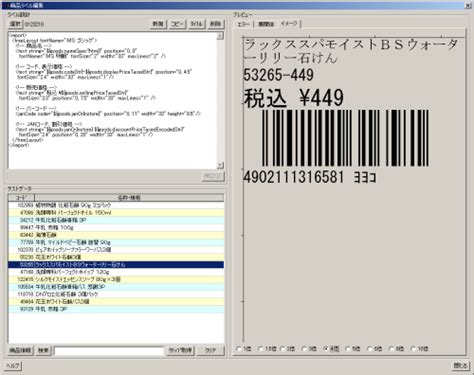Click the ヘルプ button

(13, 366)
